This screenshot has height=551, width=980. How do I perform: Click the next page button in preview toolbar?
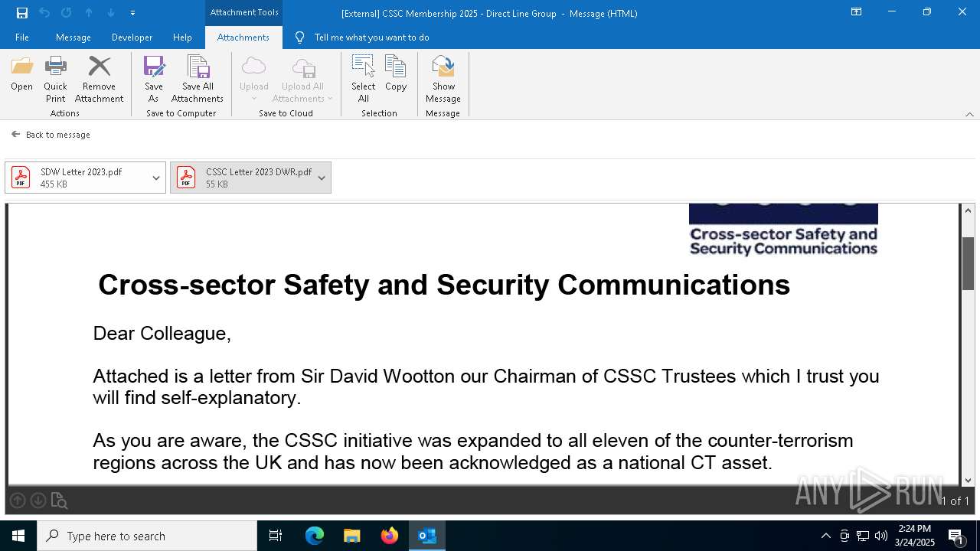click(38, 500)
